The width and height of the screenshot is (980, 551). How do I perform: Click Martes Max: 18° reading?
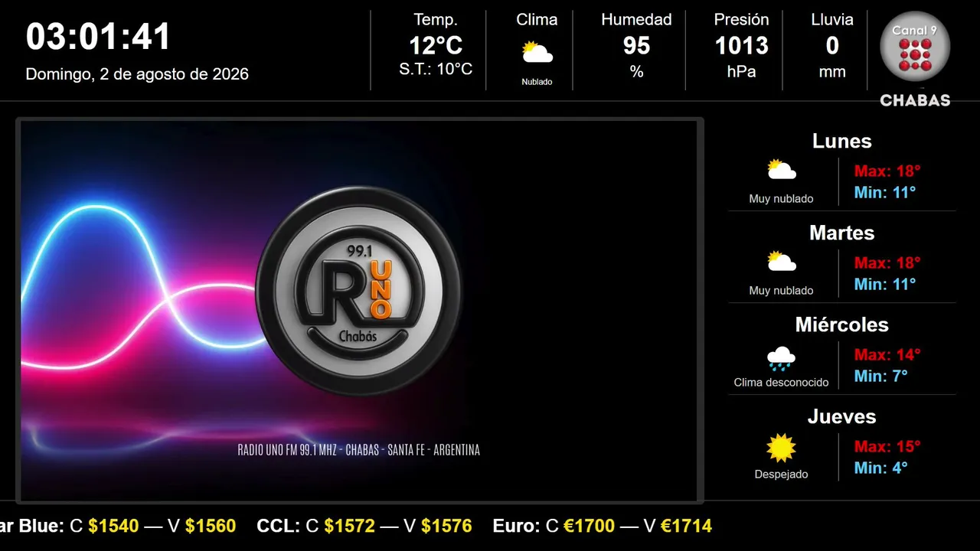887,262
